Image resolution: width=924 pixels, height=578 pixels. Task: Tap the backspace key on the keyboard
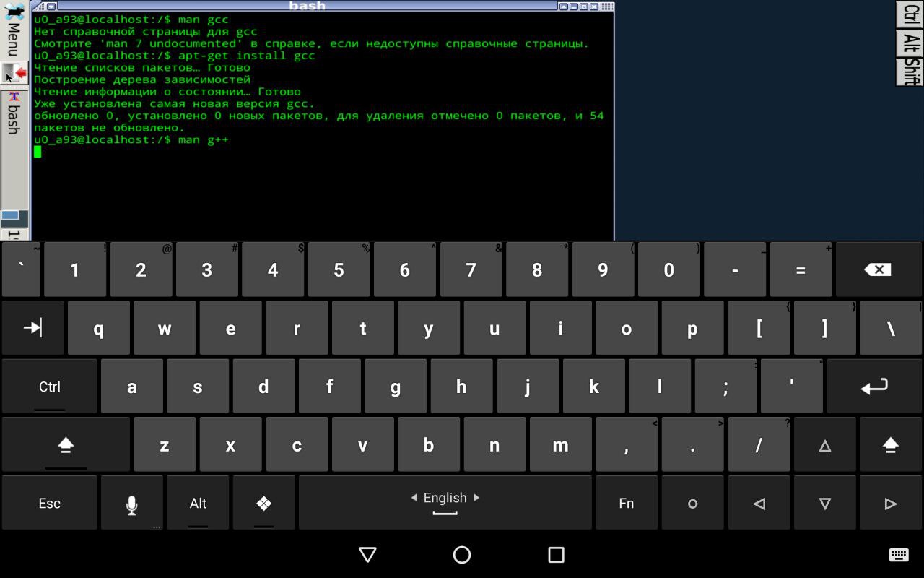pyautogui.click(x=878, y=270)
